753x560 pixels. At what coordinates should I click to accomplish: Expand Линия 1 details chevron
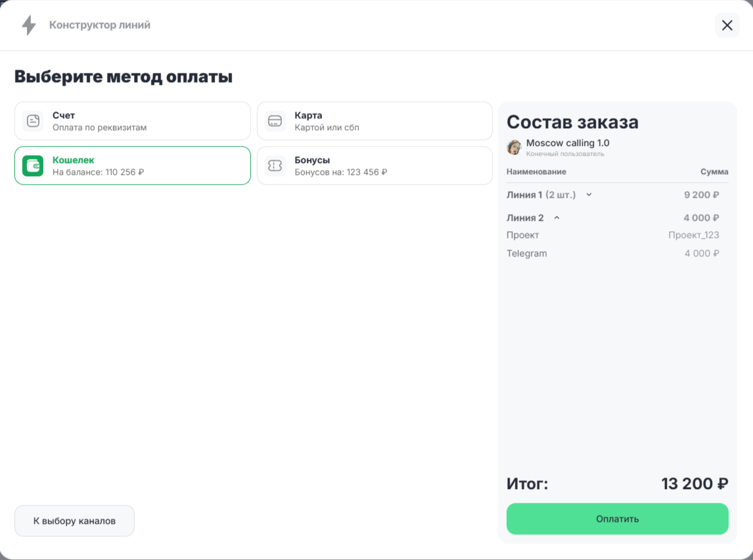pyautogui.click(x=589, y=195)
